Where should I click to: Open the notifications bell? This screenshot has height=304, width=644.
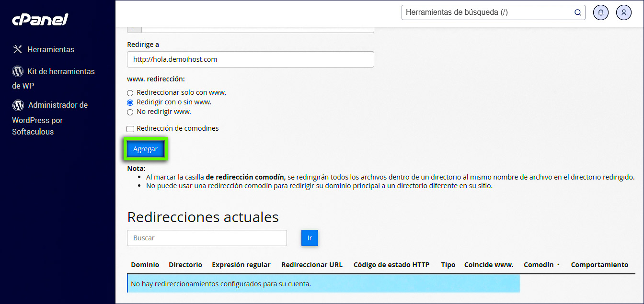point(600,12)
